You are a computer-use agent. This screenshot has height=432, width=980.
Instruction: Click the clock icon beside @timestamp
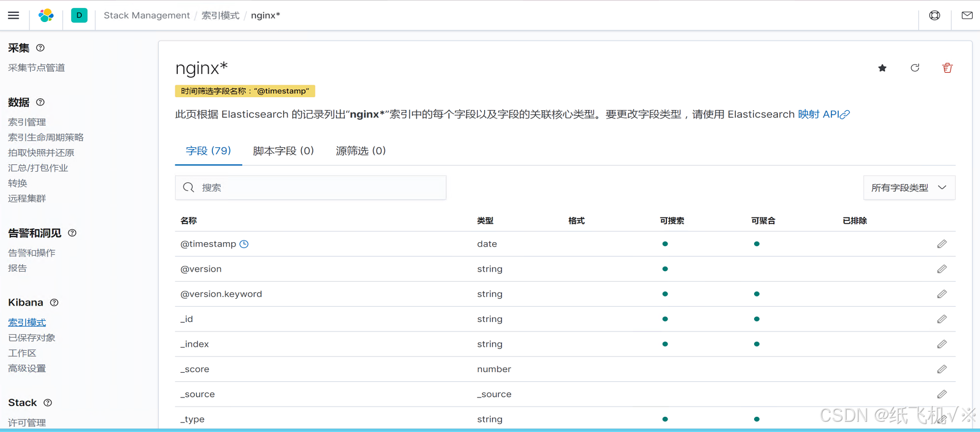pyautogui.click(x=244, y=244)
